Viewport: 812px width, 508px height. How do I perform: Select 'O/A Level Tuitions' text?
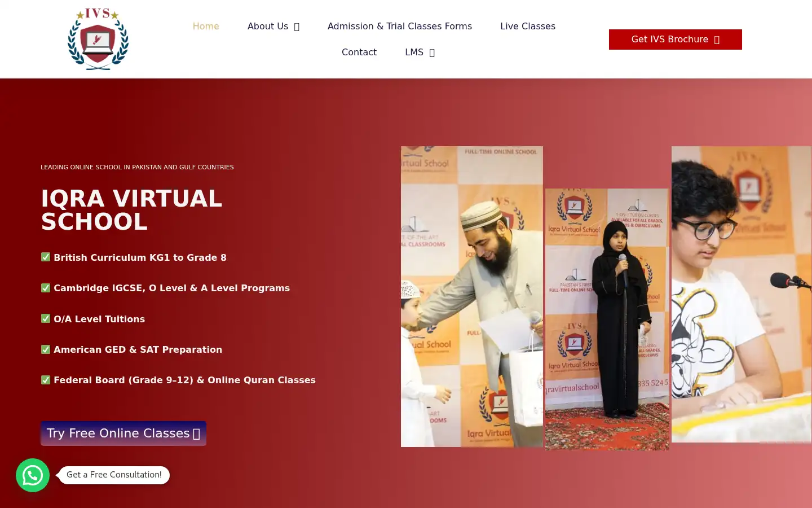tap(99, 319)
